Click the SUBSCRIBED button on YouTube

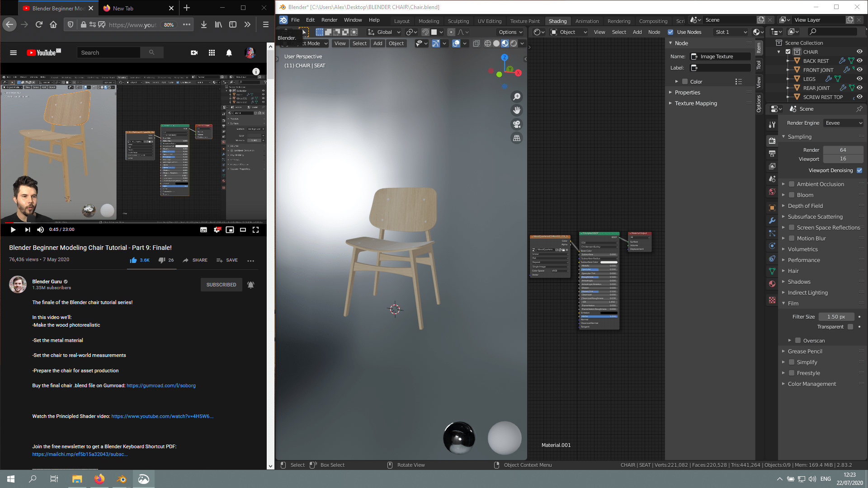pos(221,285)
